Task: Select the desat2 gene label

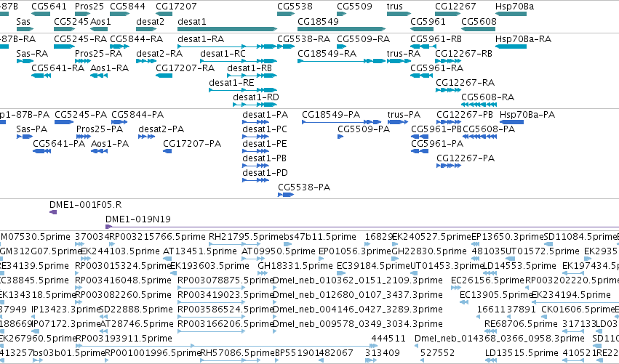Action: tap(150, 21)
